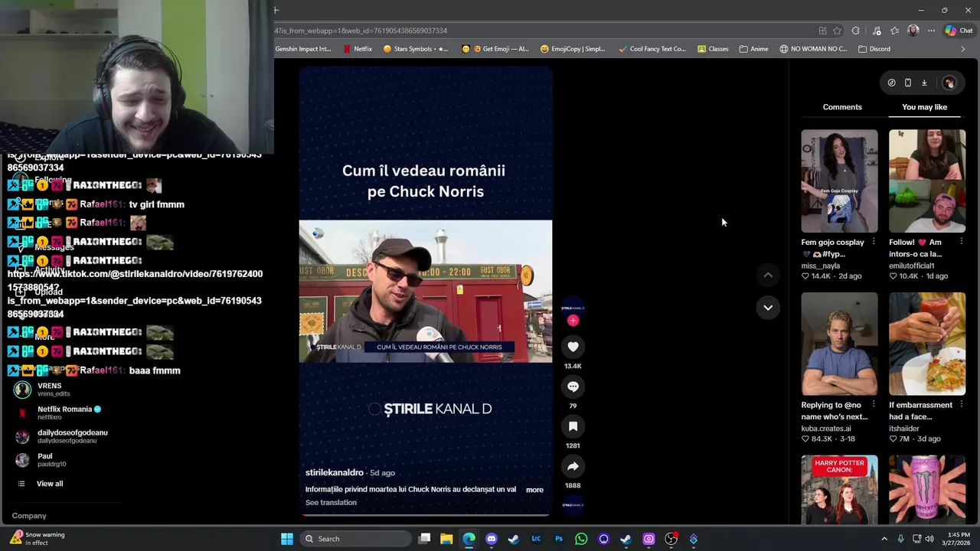The width and height of the screenshot is (980, 551).
Task: Open the 'If embarrassment had a face' thumbnail
Action: [x=927, y=344]
